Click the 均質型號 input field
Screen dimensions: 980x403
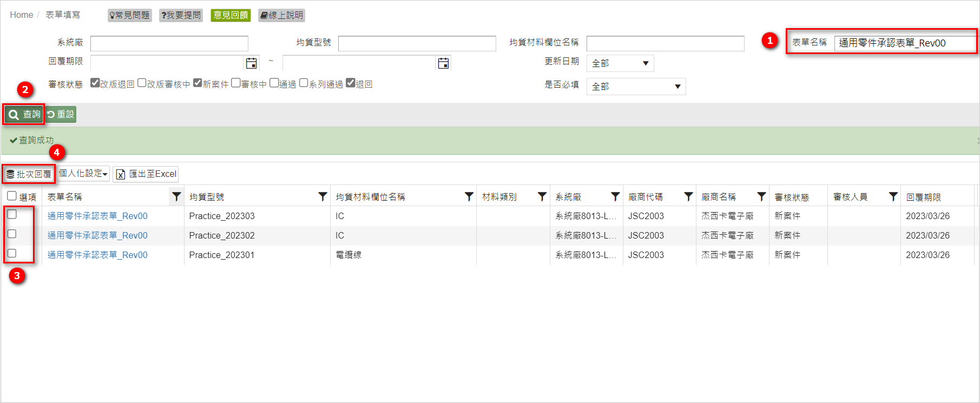417,43
